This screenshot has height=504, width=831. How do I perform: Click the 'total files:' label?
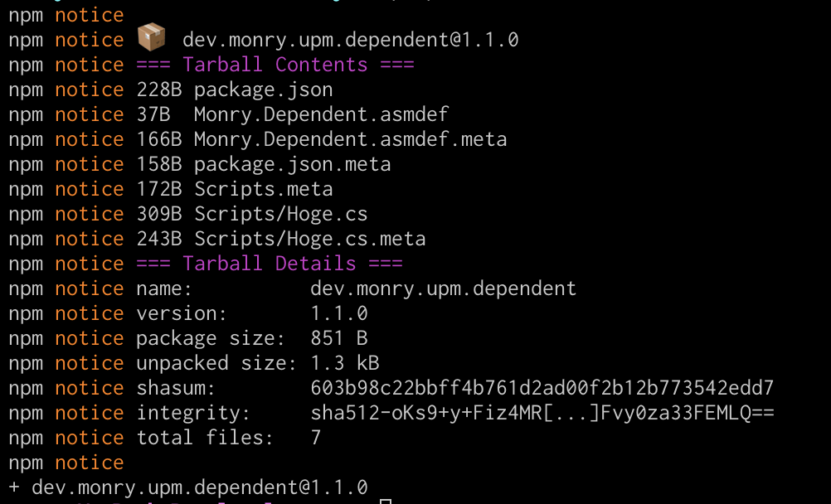click(x=205, y=438)
